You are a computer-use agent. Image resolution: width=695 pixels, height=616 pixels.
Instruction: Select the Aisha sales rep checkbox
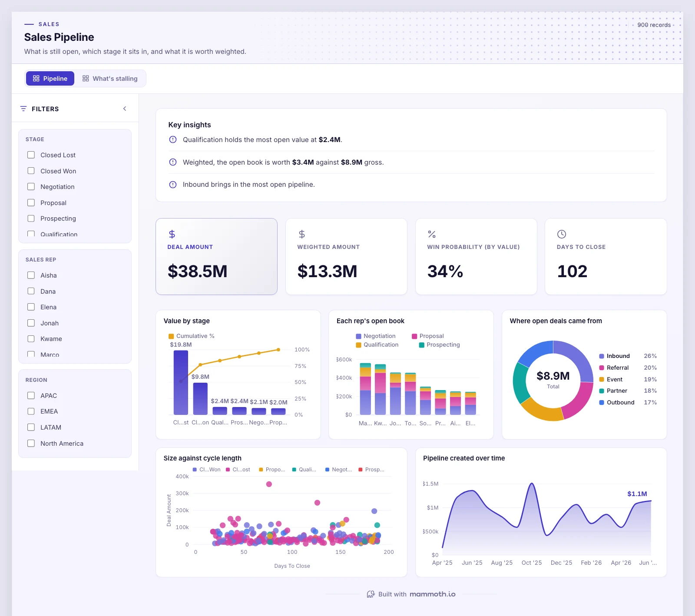tap(31, 275)
